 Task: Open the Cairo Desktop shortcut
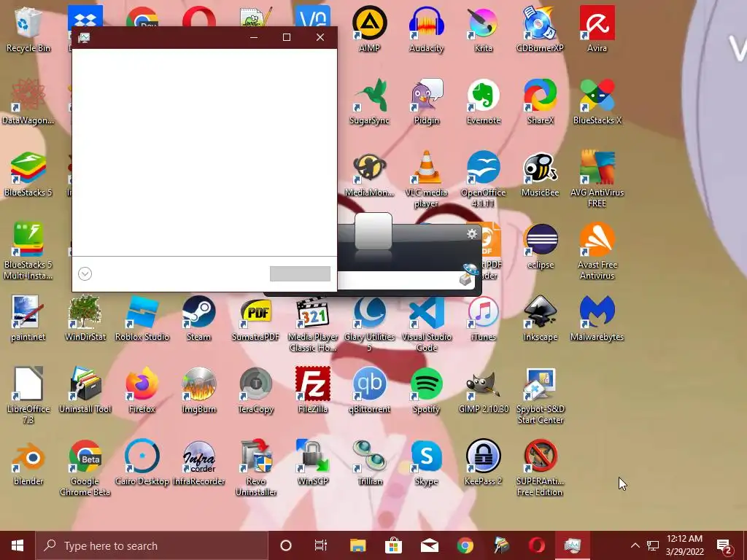coord(142,463)
